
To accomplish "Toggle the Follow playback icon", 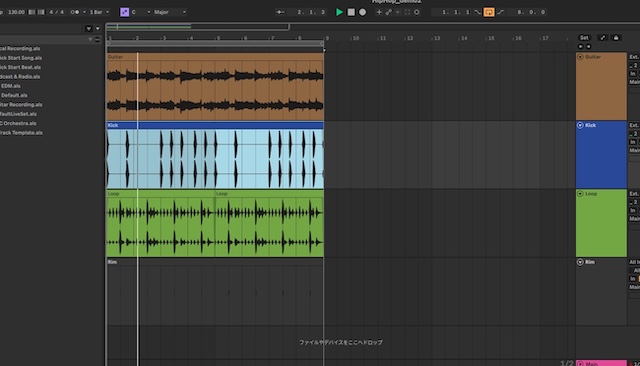I will coord(280,12).
